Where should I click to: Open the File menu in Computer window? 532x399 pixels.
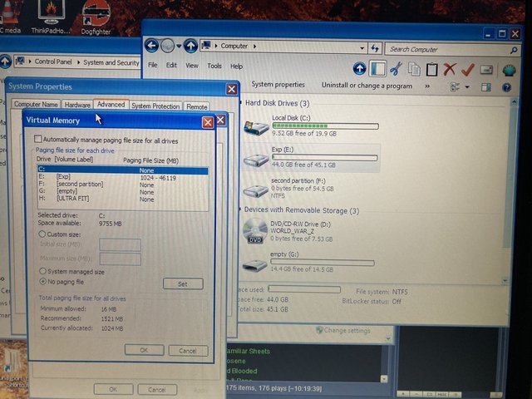pos(153,65)
